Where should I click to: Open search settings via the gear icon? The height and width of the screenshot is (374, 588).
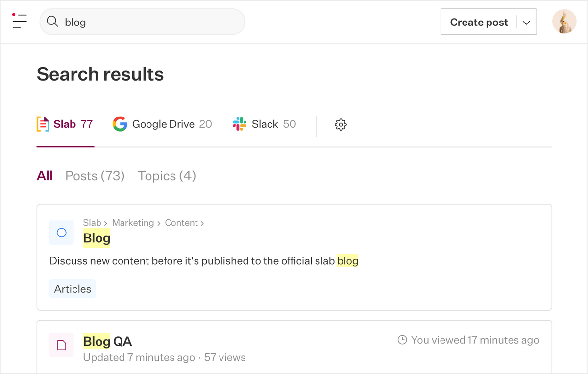click(340, 125)
